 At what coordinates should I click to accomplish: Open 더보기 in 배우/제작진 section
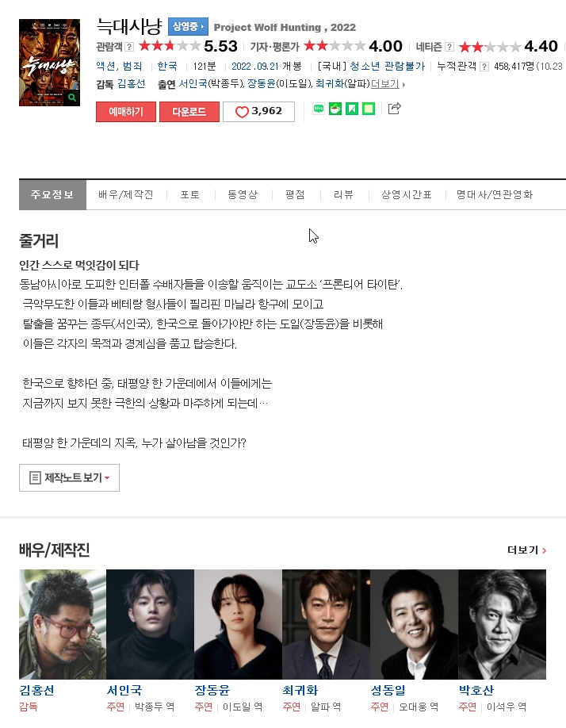click(x=527, y=550)
